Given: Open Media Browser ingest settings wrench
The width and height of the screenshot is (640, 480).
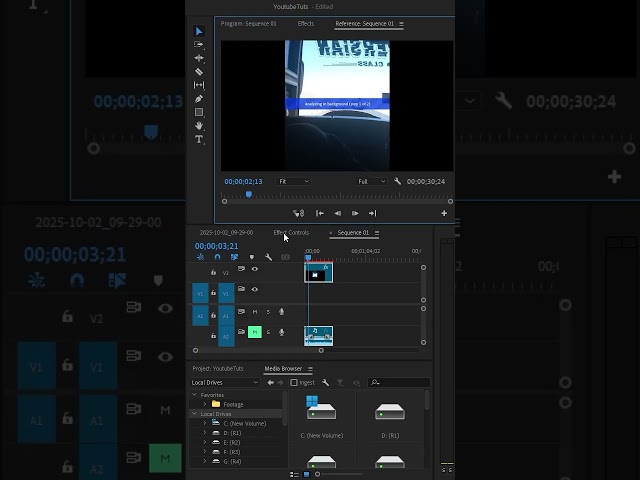Looking at the screenshot, I should tap(325, 382).
